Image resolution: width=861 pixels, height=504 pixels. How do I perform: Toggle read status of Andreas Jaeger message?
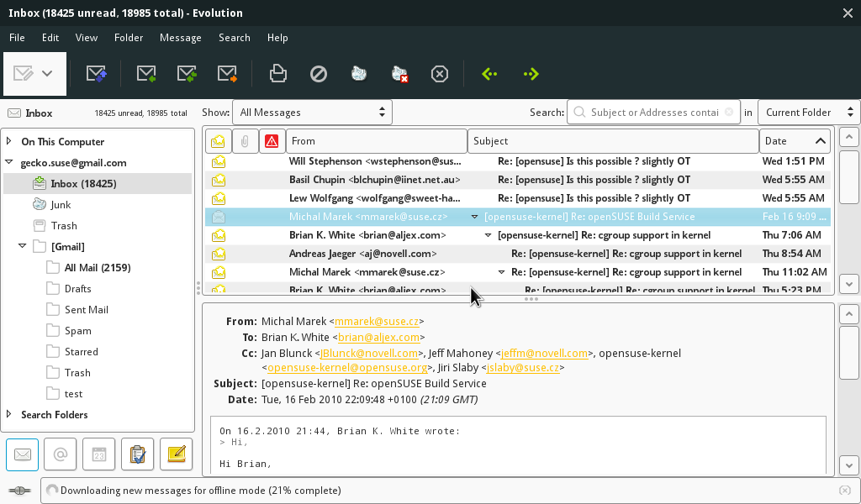219,254
